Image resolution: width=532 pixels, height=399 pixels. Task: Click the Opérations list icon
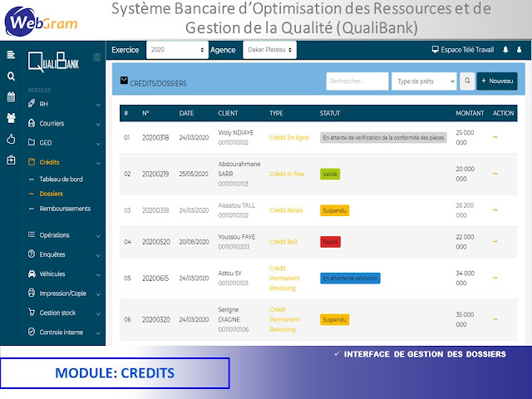point(32,234)
